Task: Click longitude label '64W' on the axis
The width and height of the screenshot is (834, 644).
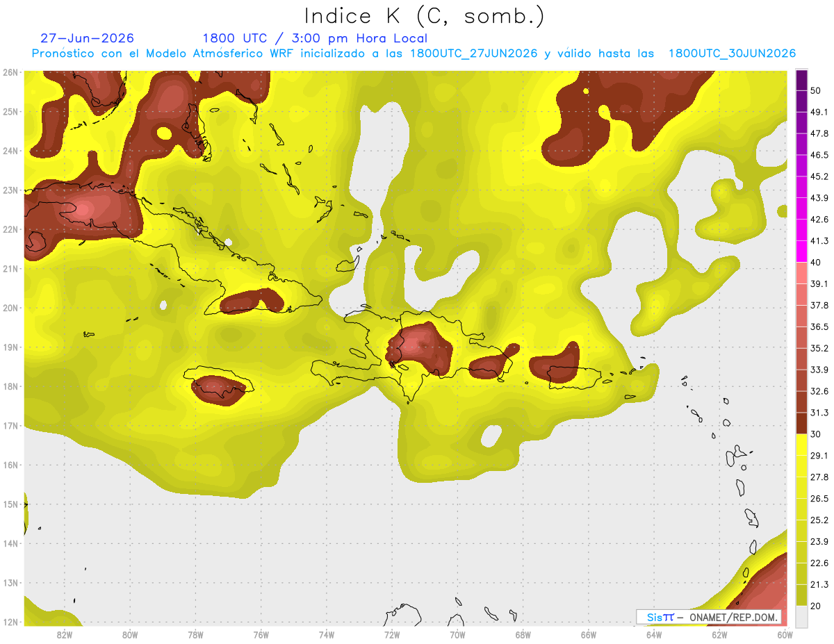Action: coord(654,634)
